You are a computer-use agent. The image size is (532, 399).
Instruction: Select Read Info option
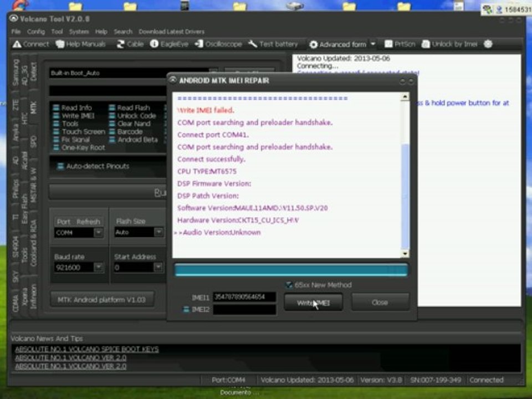pyautogui.click(x=73, y=108)
